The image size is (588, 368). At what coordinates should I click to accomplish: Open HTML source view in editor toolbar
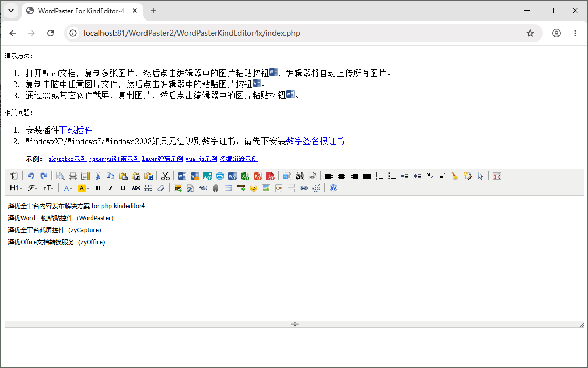coord(14,176)
